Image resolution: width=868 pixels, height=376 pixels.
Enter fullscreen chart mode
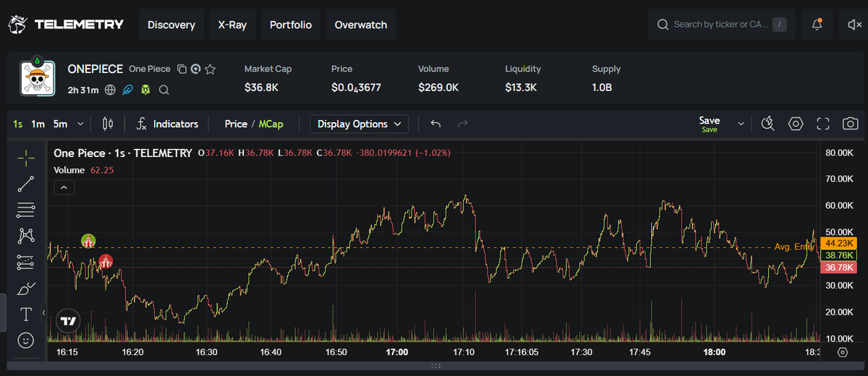tap(823, 124)
